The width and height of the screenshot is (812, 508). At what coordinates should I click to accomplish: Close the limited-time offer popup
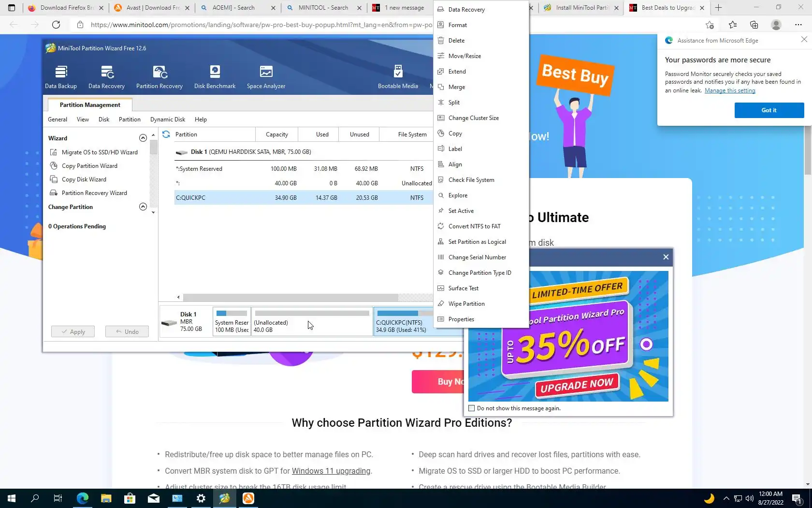click(666, 257)
